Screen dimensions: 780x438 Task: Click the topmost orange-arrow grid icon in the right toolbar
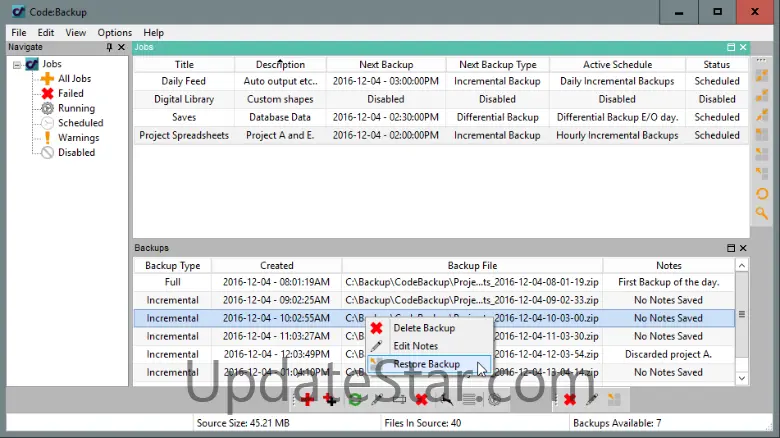(x=762, y=76)
